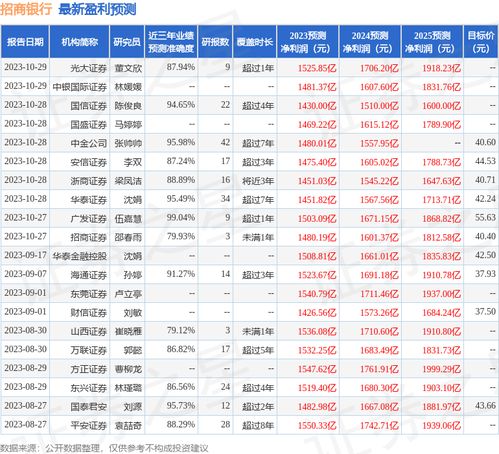The height and width of the screenshot is (454, 499).
Task: Click researcher name 董文欣
Action: click(128, 68)
